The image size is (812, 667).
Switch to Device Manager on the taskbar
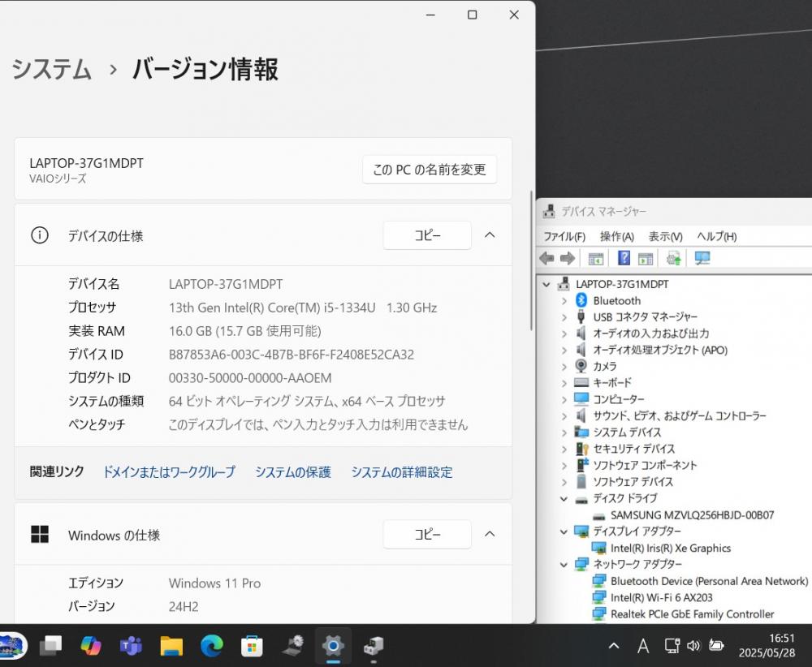374,645
